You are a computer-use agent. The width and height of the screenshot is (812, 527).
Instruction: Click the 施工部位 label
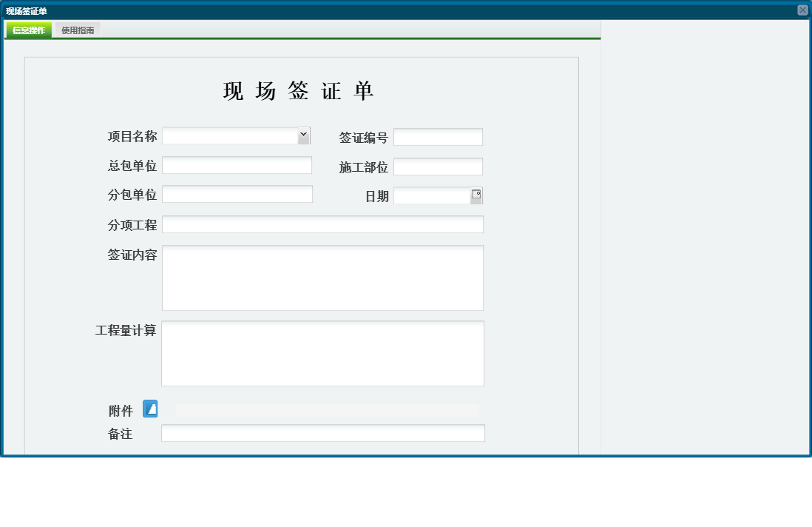364,167
